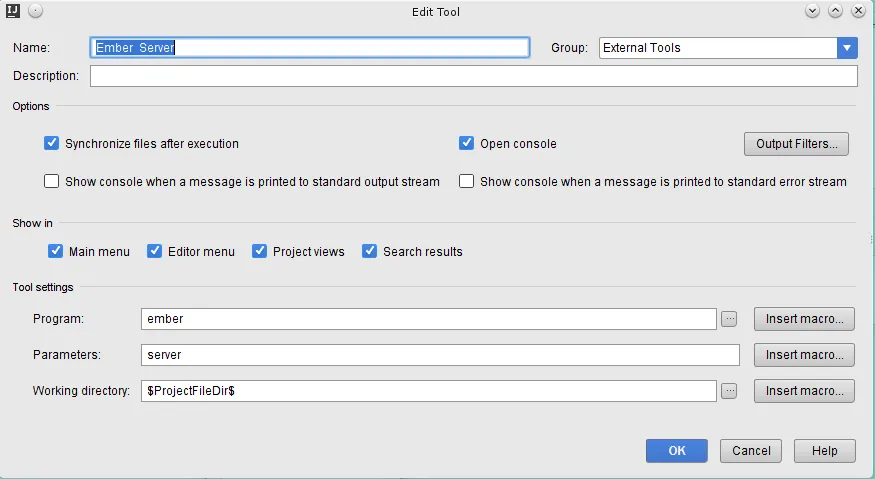
Task: Click the Name field containing Ember Server
Action: tap(310, 47)
